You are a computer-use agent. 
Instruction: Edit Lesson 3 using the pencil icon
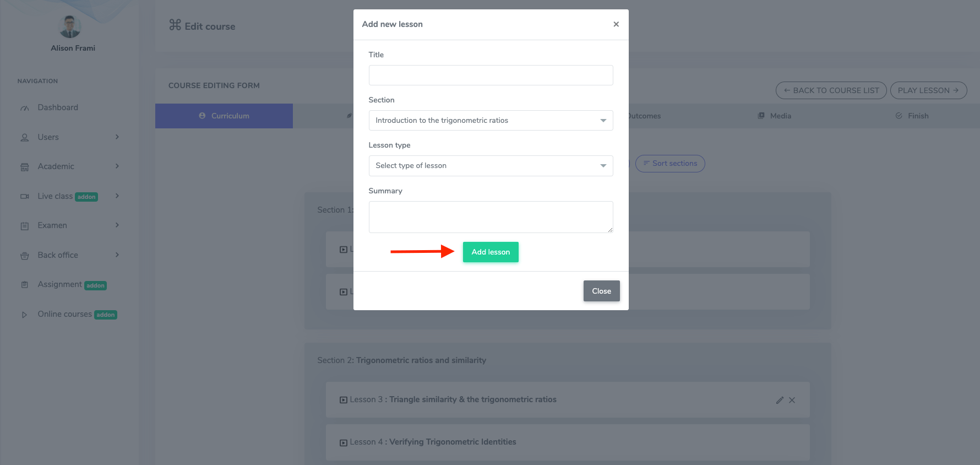point(780,400)
